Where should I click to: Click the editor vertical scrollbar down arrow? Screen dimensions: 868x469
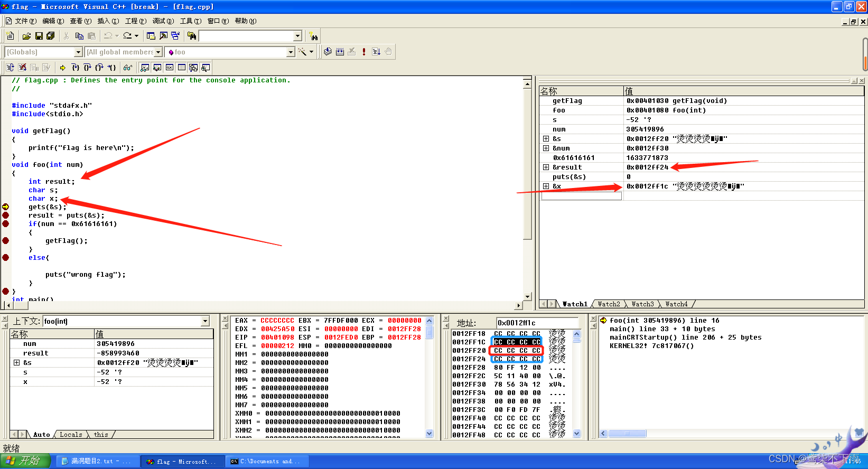coord(527,297)
